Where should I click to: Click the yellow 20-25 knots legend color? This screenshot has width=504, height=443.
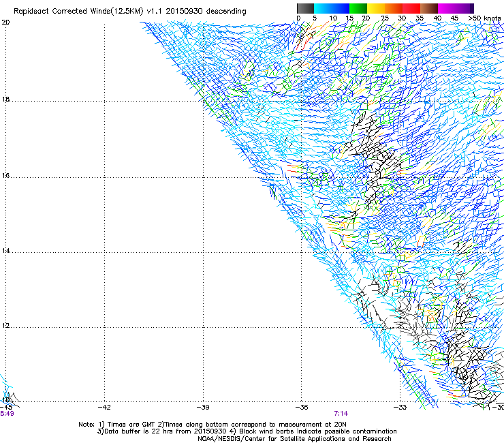376,8
